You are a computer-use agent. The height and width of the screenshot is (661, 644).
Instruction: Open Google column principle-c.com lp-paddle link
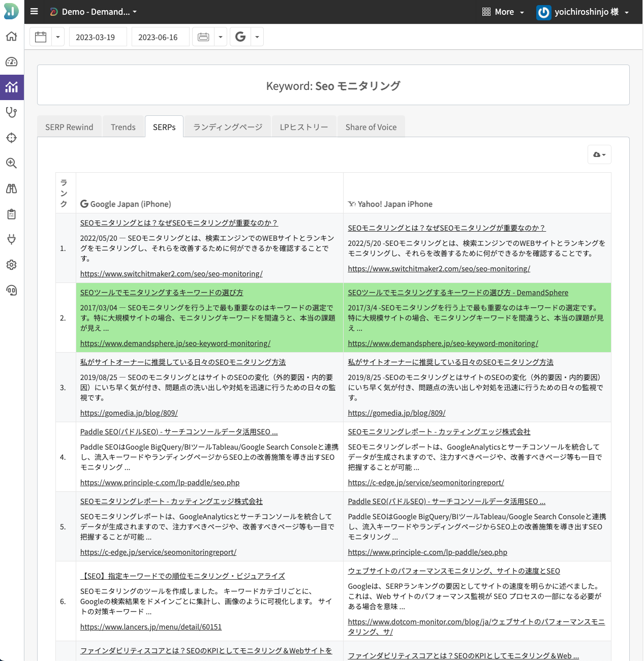[x=160, y=482]
